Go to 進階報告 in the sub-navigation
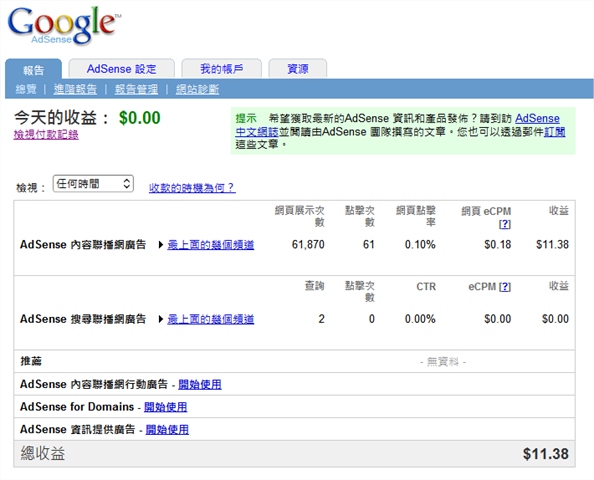The width and height of the screenshot is (594, 480). [75, 89]
